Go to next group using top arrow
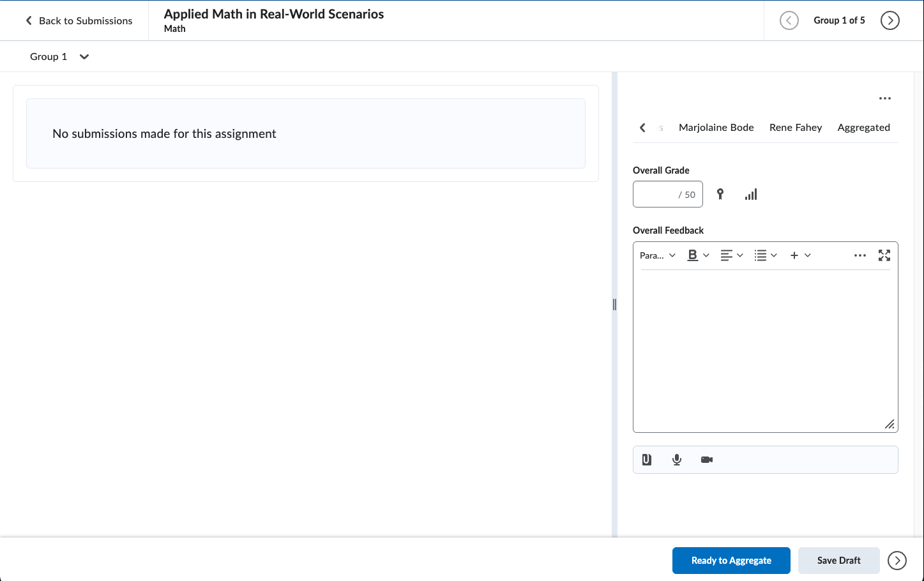This screenshot has height=581, width=924. (890, 20)
